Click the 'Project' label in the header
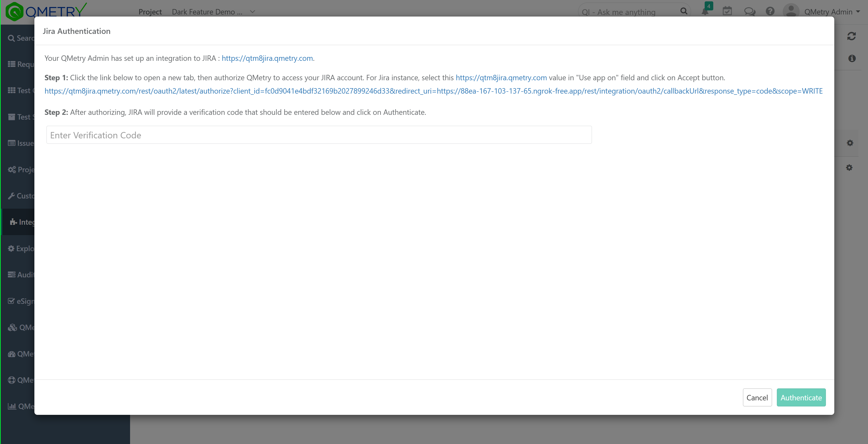Image resolution: width=868 pixels, height=444 pixels. click(150, 12)
